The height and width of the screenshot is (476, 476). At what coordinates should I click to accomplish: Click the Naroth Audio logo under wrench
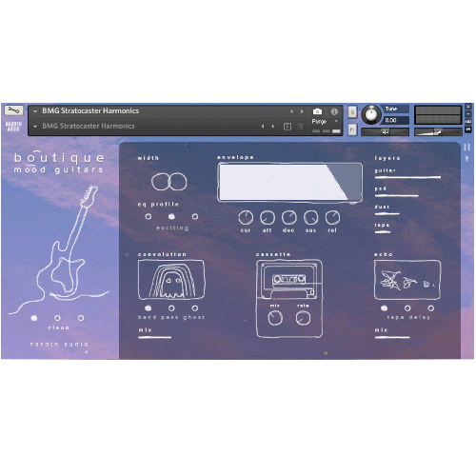[13, 126]
